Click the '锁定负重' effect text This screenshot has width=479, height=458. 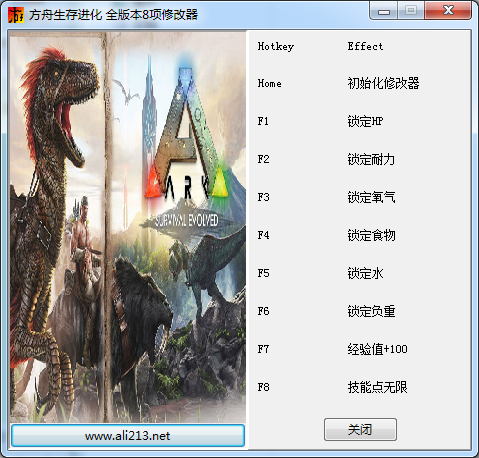(x=371, y=311)
